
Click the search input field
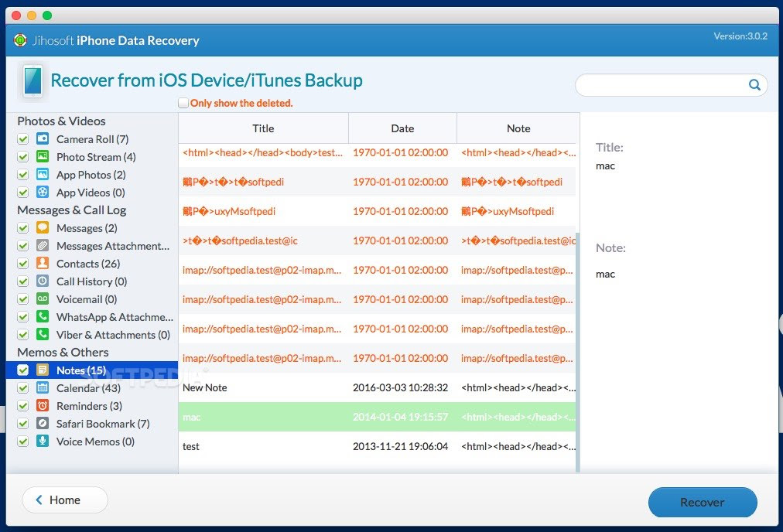(x=662, y=85)
